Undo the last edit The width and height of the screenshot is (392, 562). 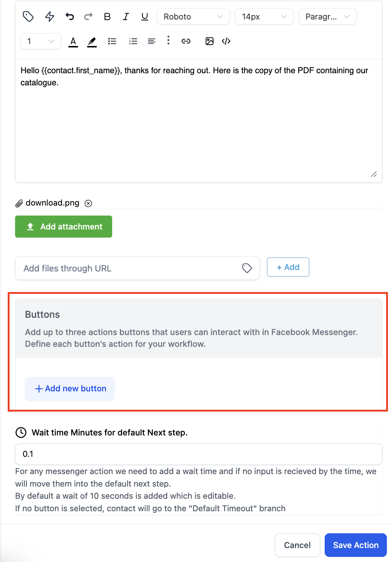70,17
